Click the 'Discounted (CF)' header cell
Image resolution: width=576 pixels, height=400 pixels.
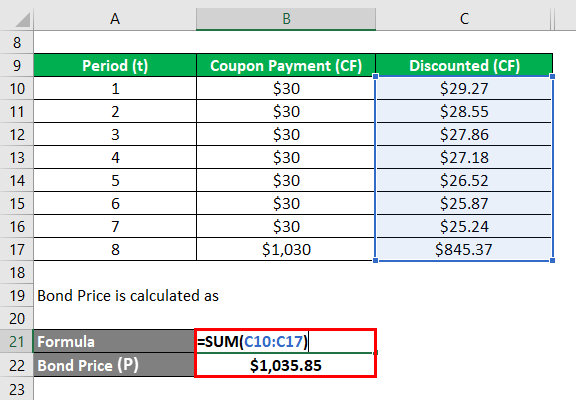464,65
